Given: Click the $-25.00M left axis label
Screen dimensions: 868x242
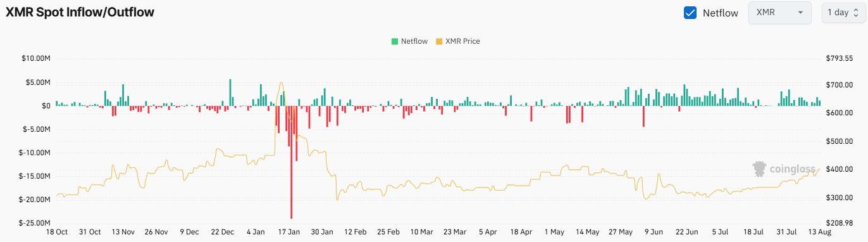Looking at the screenshot, I should (x=35, y=223).
